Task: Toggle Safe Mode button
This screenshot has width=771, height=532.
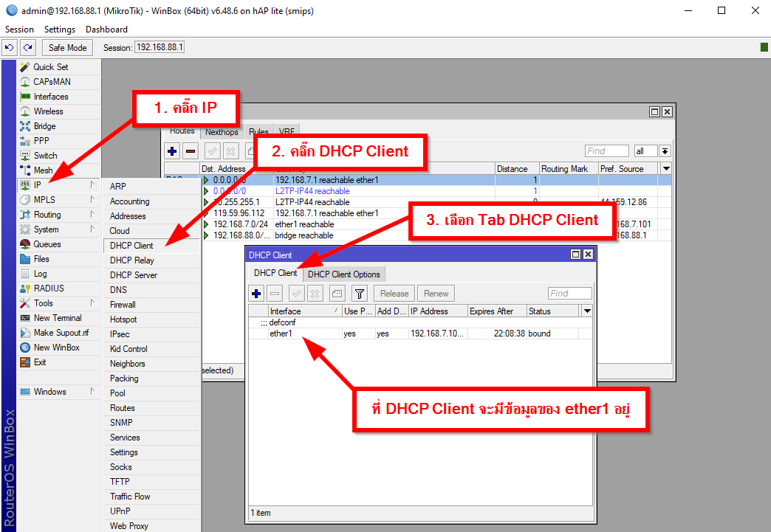Action: (x=67, y=48)
